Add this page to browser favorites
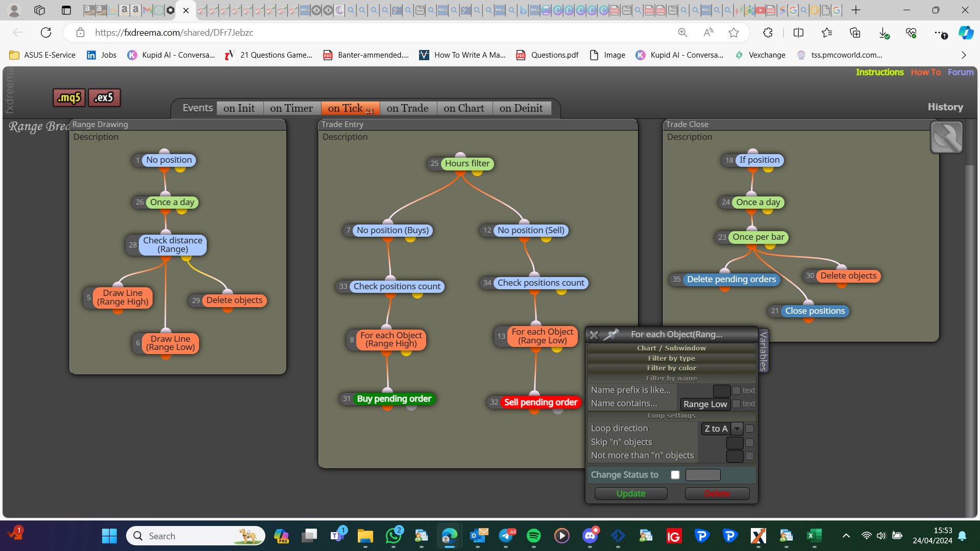 (x=733, y=33)
